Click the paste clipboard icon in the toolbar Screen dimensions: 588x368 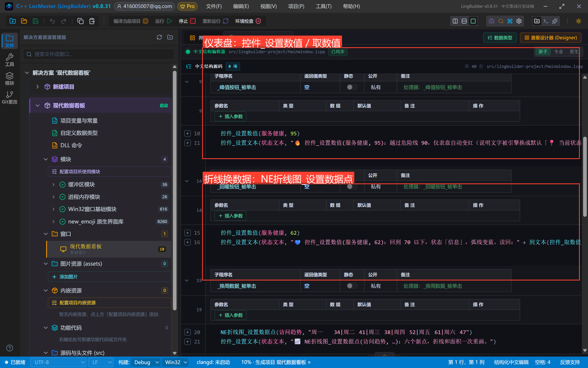tap(92, 21)
